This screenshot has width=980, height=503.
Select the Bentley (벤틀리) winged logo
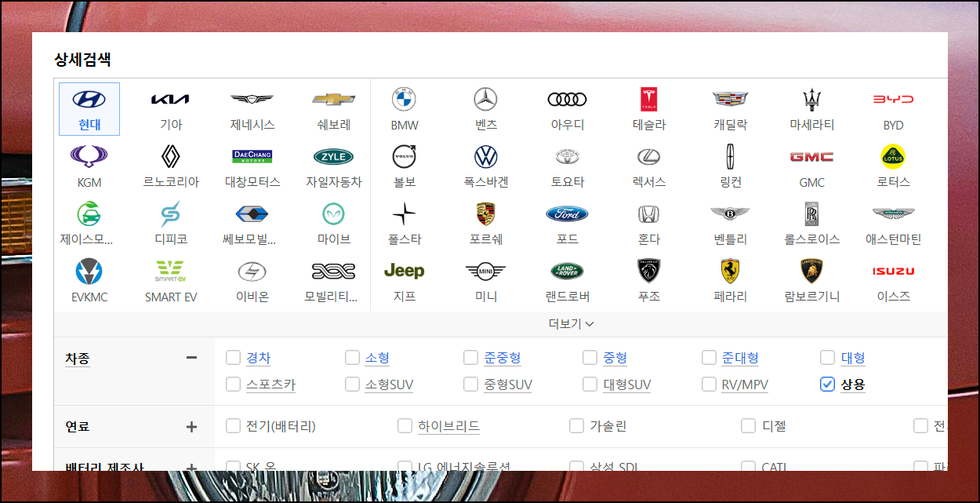(x=730, y=213)
